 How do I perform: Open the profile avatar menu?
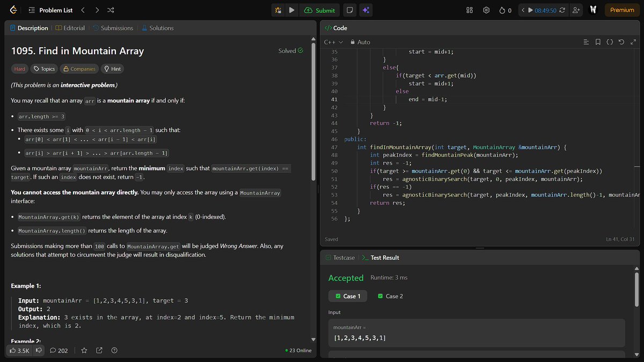[x=594, y=10]
